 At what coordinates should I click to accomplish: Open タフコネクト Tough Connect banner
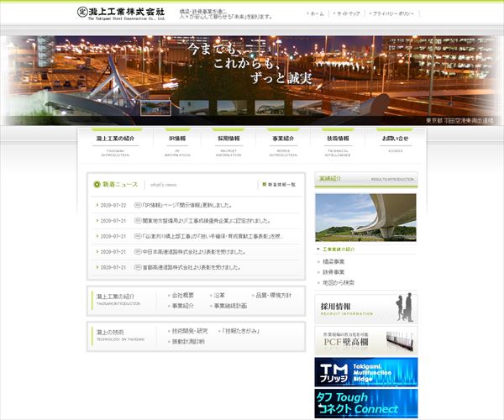366,403
